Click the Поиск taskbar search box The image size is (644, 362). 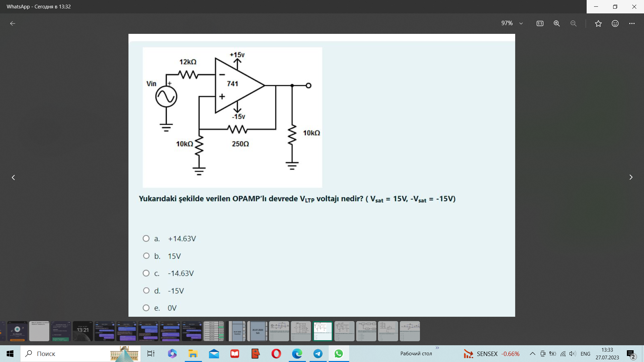point(80,354)
